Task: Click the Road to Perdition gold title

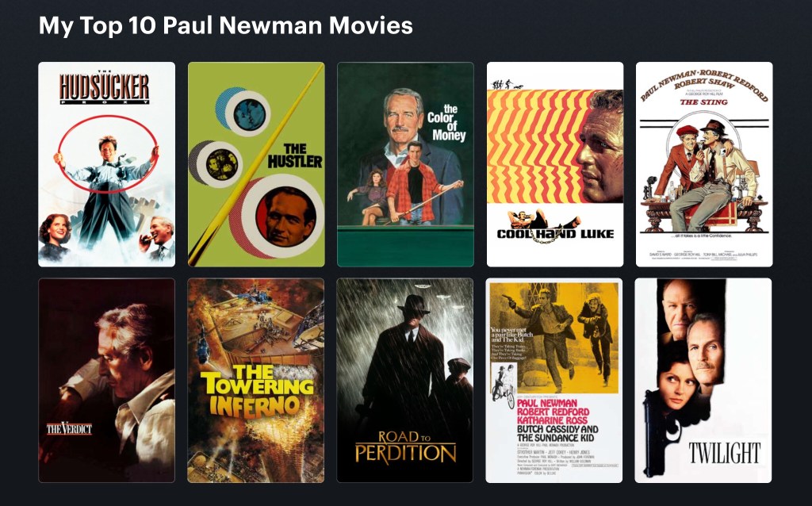Action: tap(405, 447)
